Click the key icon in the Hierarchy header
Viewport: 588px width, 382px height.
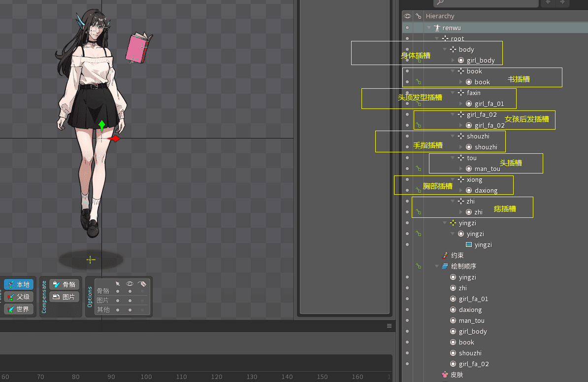coord(418,16)
